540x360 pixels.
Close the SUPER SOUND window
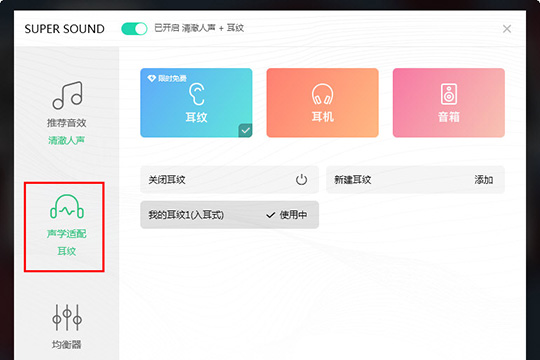click(x=507, y=29)
